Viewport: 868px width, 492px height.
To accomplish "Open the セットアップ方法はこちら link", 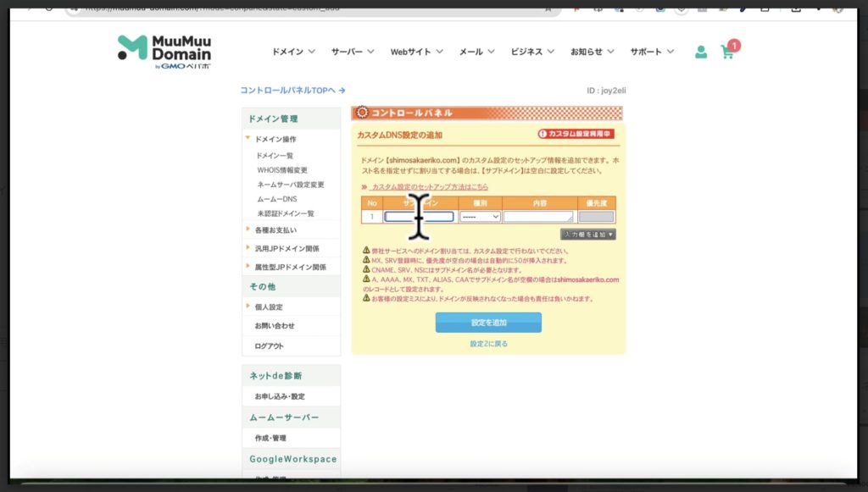I will [428, 188].
